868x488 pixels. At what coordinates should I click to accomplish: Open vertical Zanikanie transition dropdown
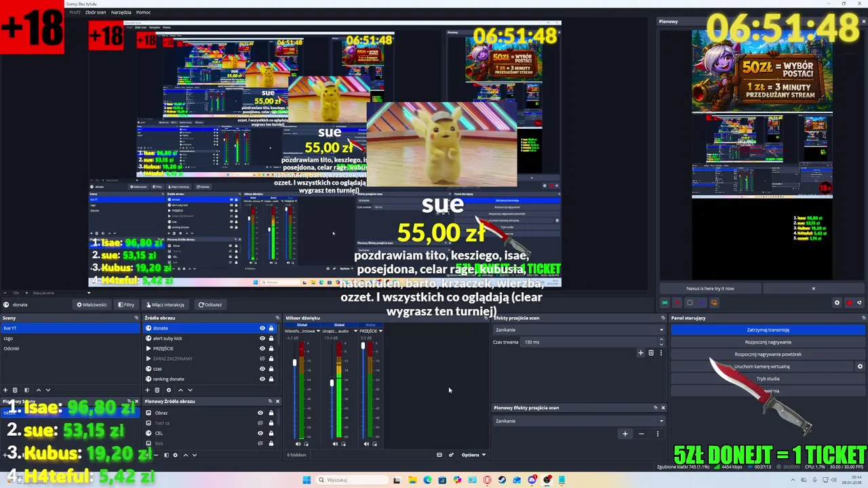(579, 421)
